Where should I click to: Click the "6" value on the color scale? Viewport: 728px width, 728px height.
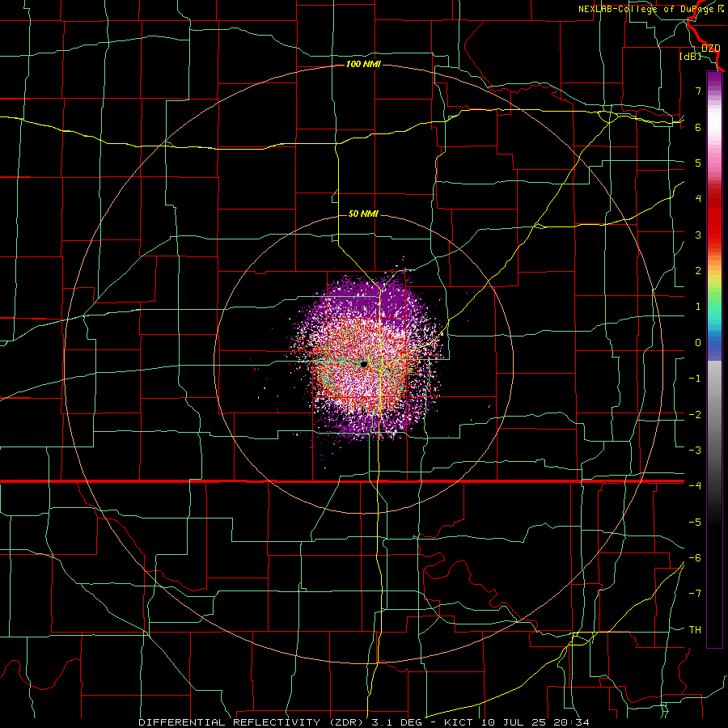pyautogui.click(x=698, y=127)
